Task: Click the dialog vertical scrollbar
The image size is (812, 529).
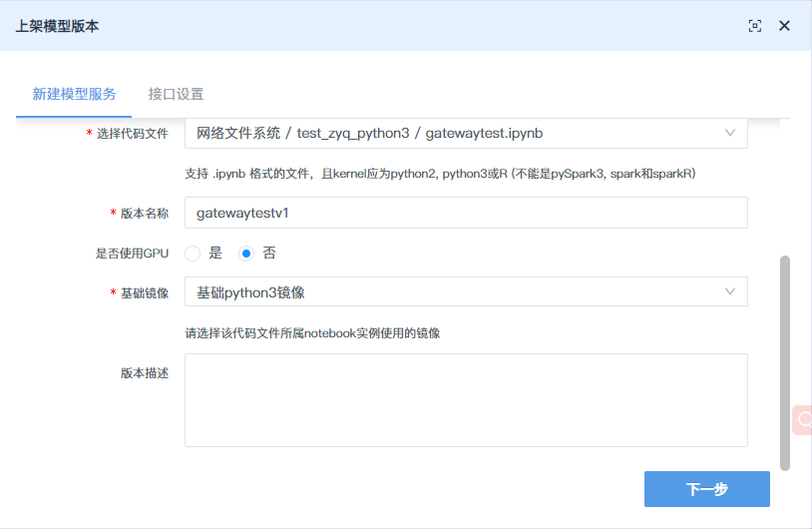Action: point(785,362)
